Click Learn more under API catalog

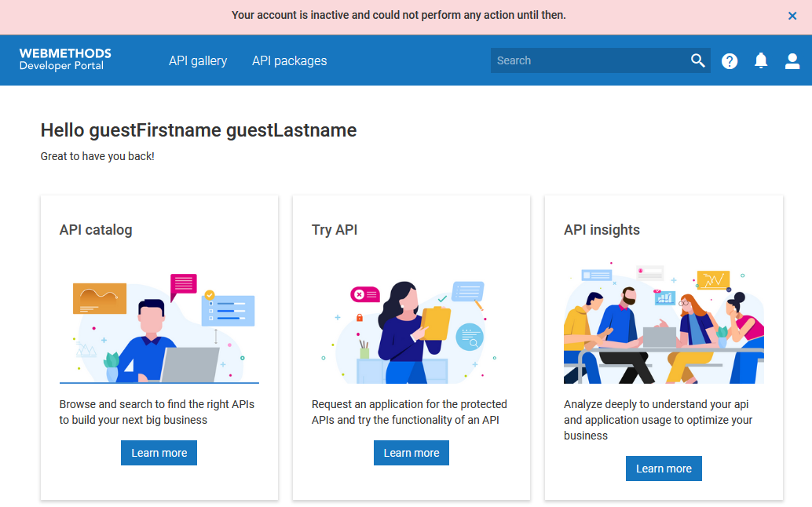point(159,453)
